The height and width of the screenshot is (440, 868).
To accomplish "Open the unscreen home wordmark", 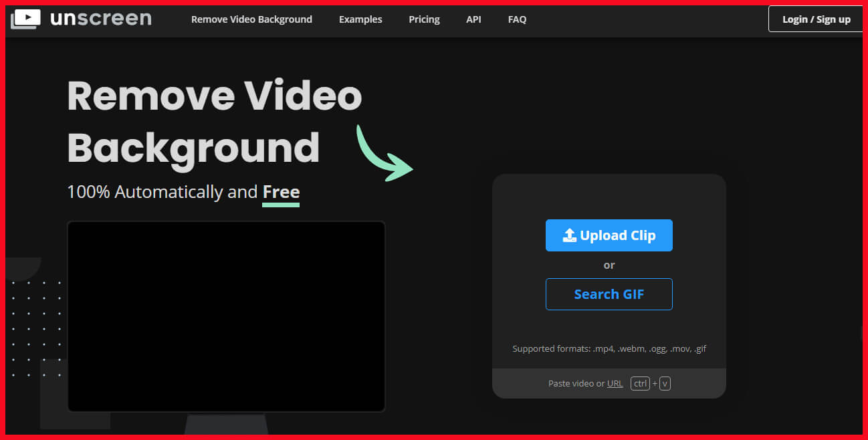I will click(x=101, y=18).
